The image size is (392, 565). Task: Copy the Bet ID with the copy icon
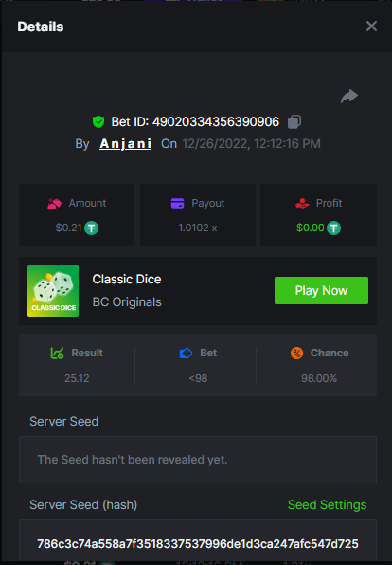[294, 121]
